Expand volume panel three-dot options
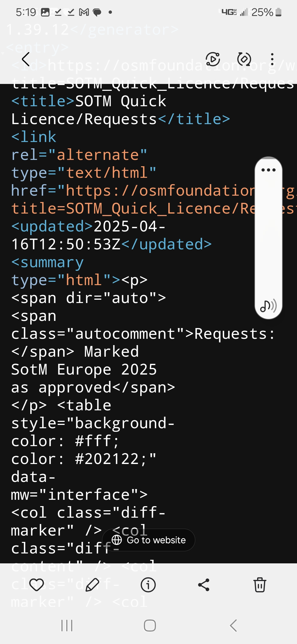The image size is (297, 644). [x=268, y=170]
